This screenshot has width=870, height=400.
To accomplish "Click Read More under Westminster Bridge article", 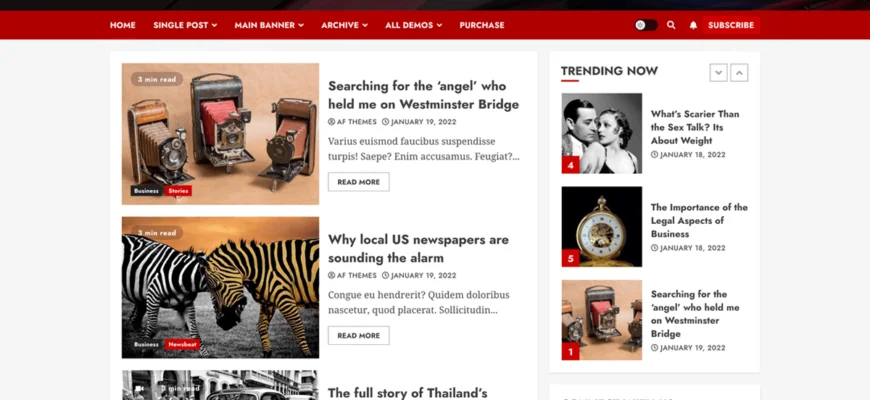I will coord(358,182).
